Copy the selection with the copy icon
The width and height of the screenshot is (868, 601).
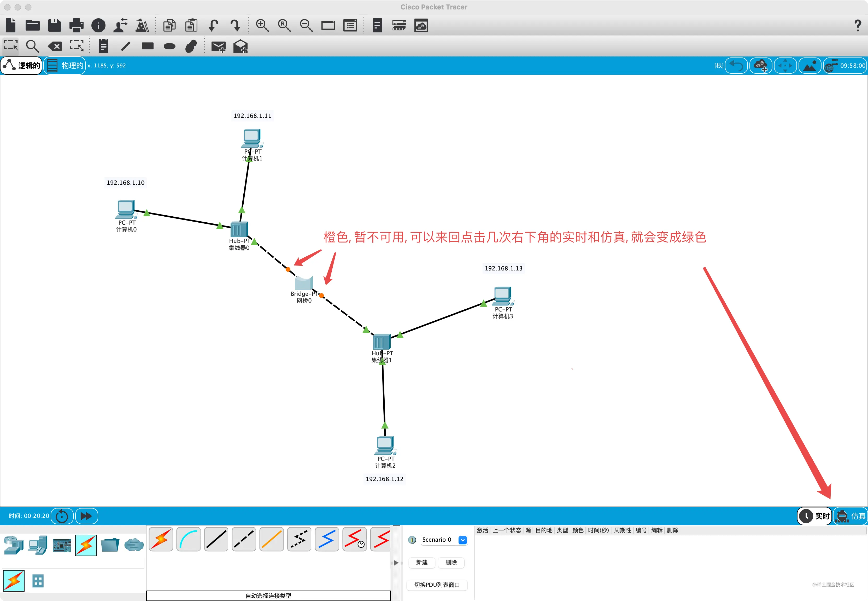pos(169,25)
